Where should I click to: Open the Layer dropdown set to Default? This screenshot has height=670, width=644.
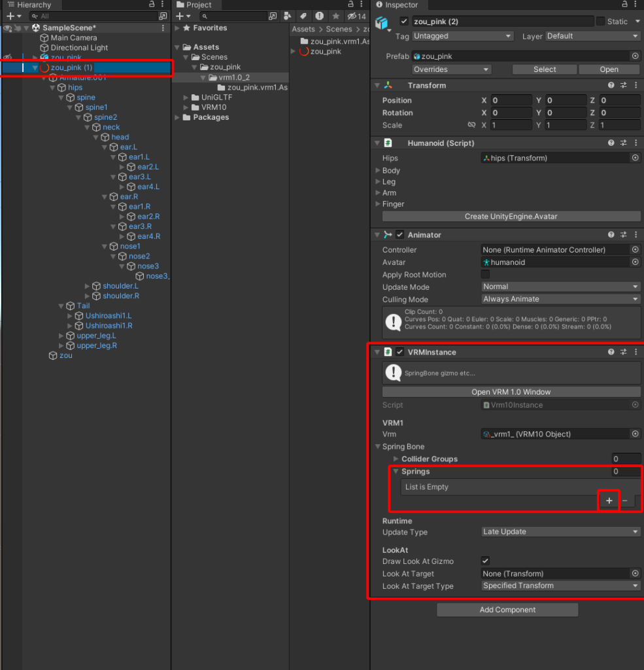pyautogui.click(x=592, y=36)
